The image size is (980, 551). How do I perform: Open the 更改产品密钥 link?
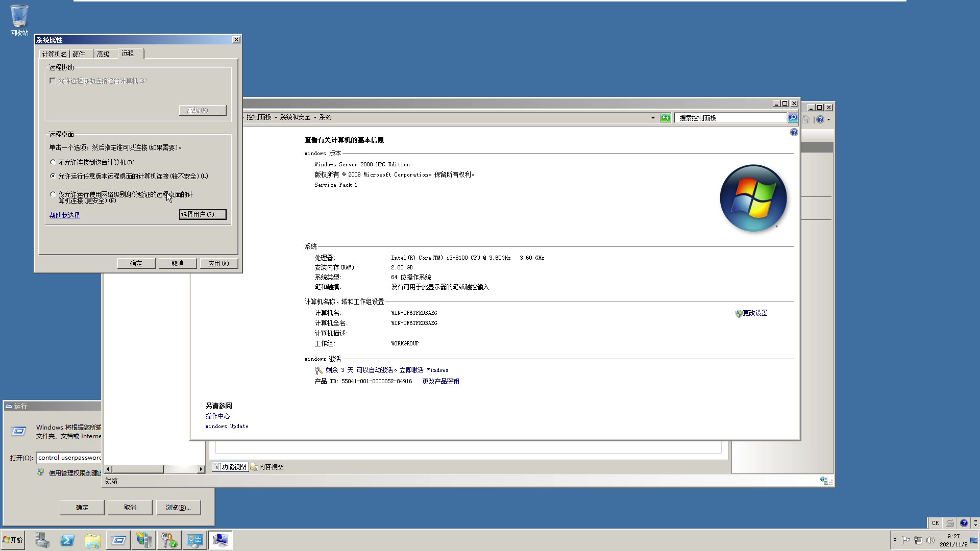coord(440,381)
